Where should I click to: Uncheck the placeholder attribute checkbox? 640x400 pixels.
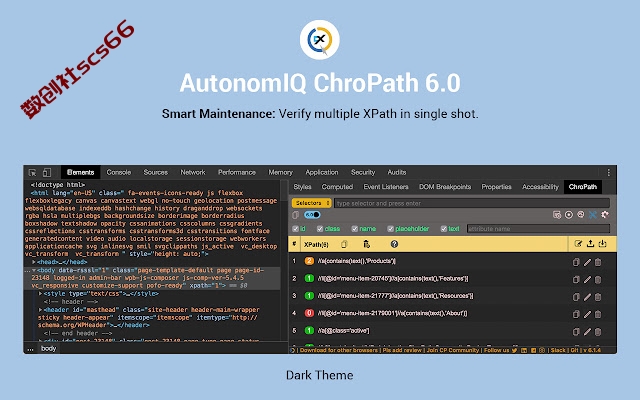point(391,229)
